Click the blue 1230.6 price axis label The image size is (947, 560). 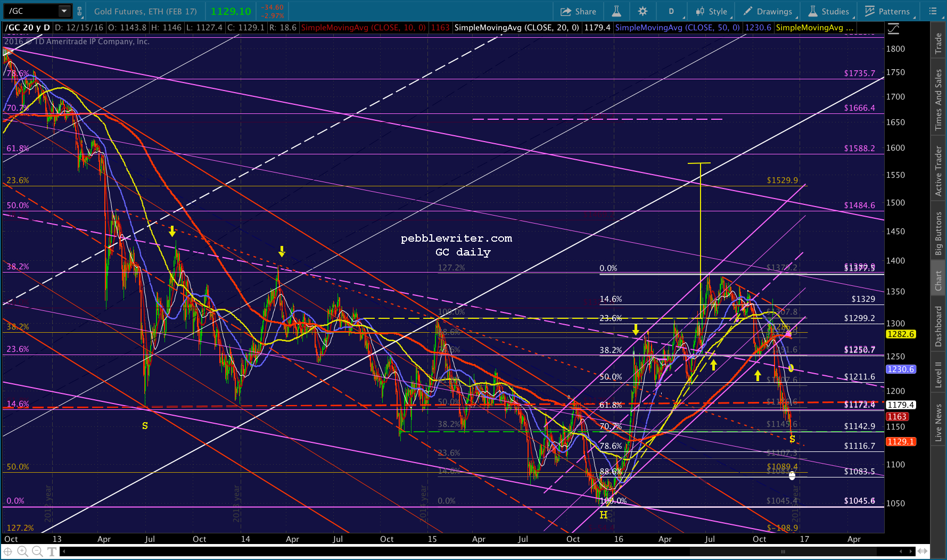click(901, 369)
